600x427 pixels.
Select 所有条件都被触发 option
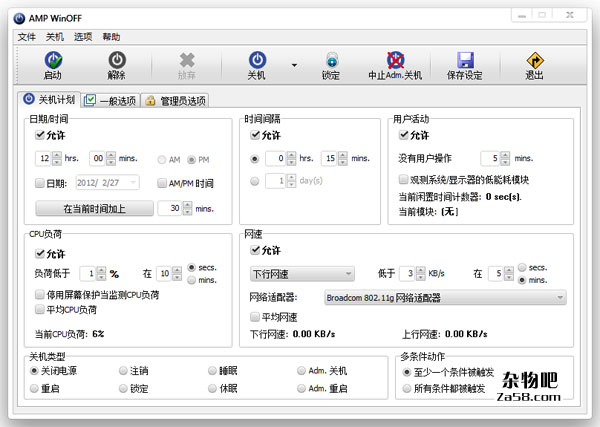tap(406, 389)
